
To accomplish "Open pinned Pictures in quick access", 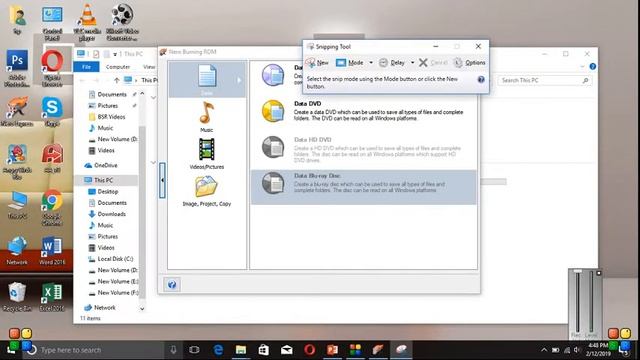I will point(108,106).
